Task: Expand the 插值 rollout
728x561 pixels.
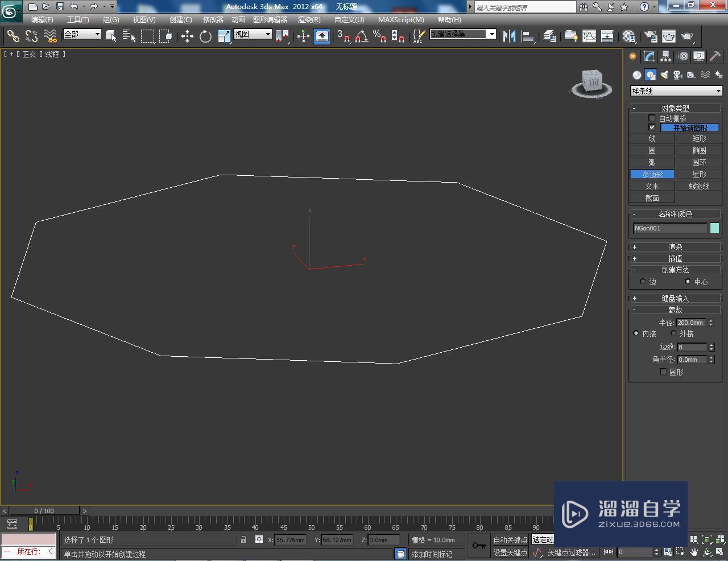Action: coord(675,258)
